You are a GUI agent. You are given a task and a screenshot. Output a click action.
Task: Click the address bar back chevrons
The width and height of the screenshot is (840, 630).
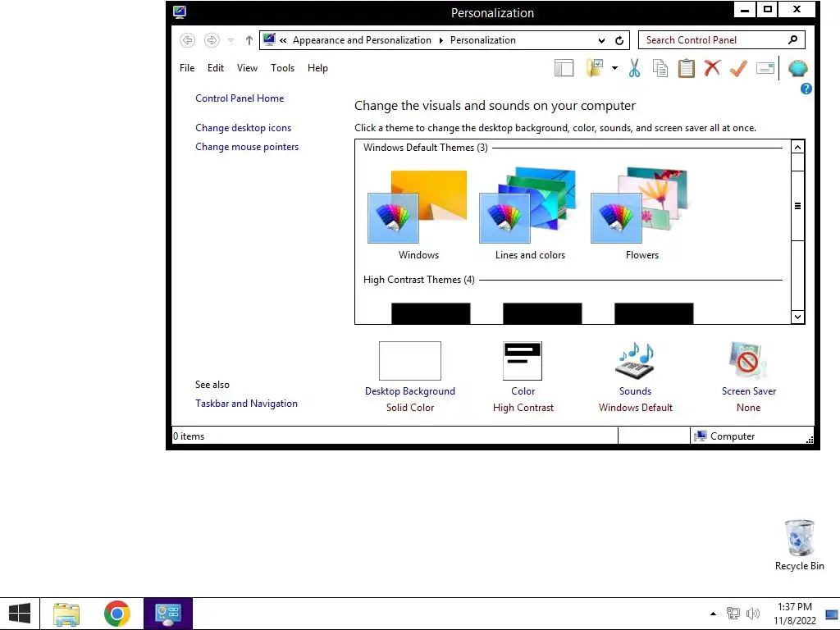(283, 40)
